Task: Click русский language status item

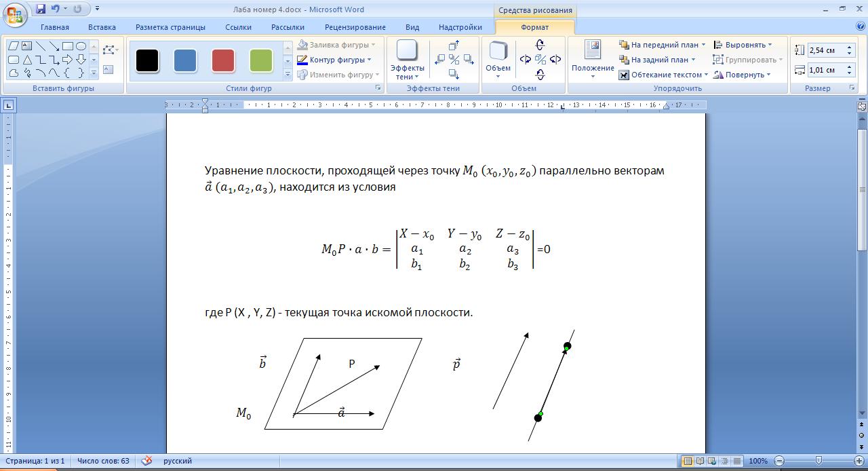Action: 178,461
